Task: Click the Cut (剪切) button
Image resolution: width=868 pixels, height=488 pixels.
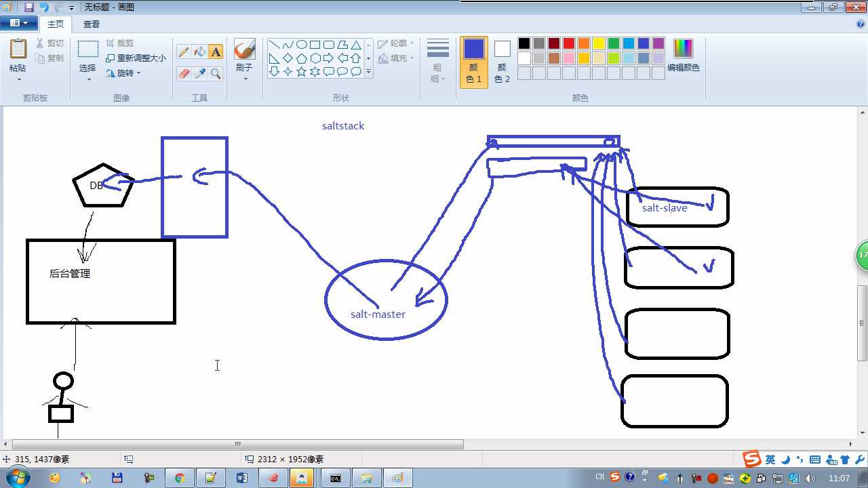Action: (x=50, y=43)
